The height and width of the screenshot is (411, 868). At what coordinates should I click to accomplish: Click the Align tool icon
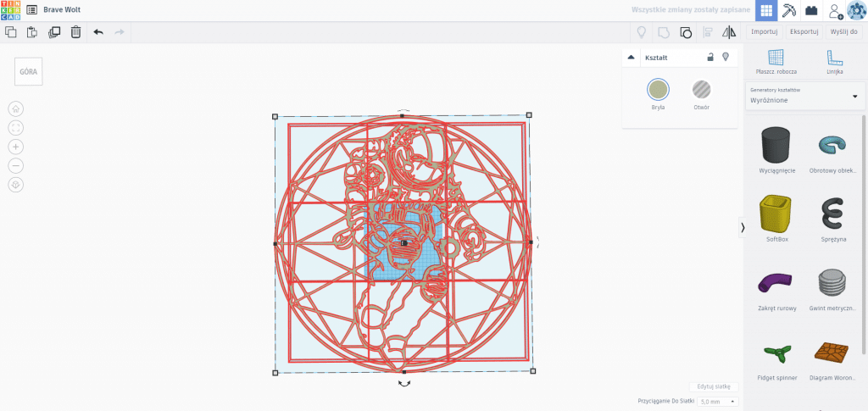tap(707, 32)
